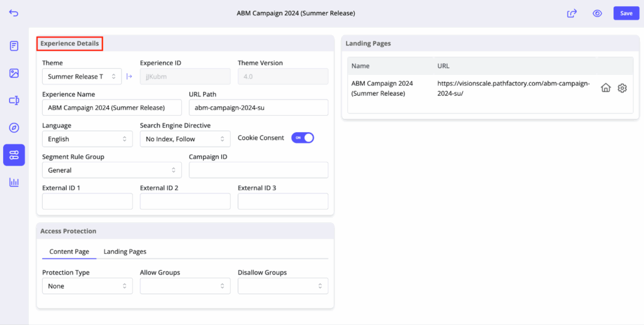The height and width of the screenshot is (325, 644).
Task: Select the settings toggles sidebar icon
Action: point(14,155)
